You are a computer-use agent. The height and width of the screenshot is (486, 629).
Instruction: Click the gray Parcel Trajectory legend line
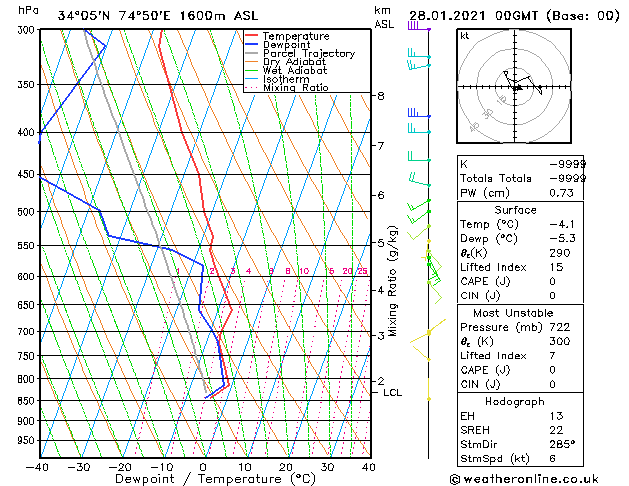(x=252, y=53)
